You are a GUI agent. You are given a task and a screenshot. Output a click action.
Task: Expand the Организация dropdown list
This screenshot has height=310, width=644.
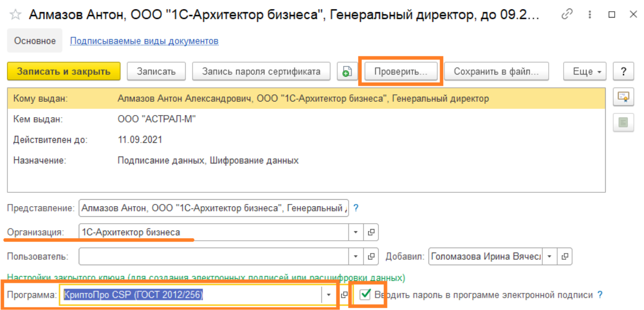[356, 232]
